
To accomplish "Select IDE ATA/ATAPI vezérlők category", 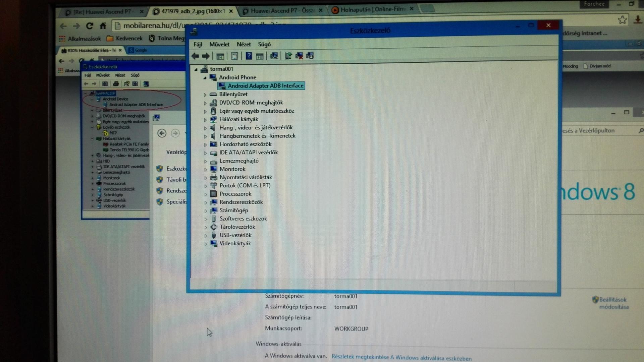I will click(x=249, y=152).
